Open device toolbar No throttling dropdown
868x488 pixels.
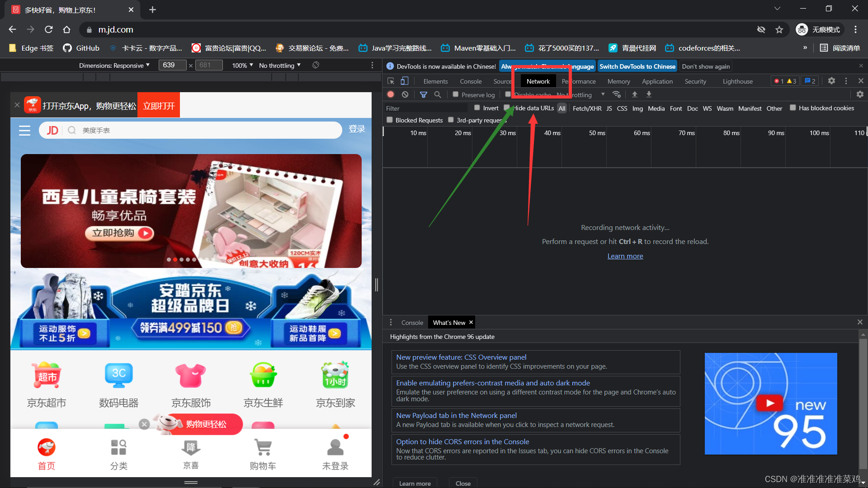[280, 66]
